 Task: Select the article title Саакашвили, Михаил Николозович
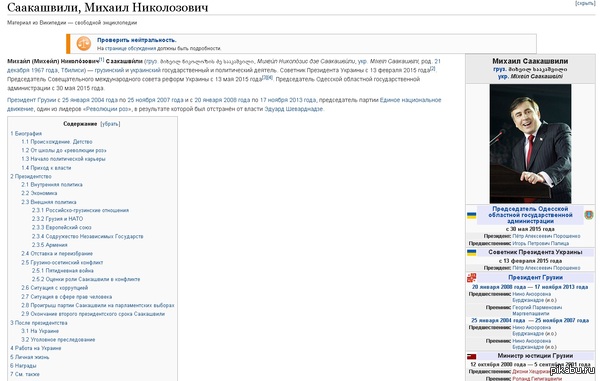[x=108, y=7]
